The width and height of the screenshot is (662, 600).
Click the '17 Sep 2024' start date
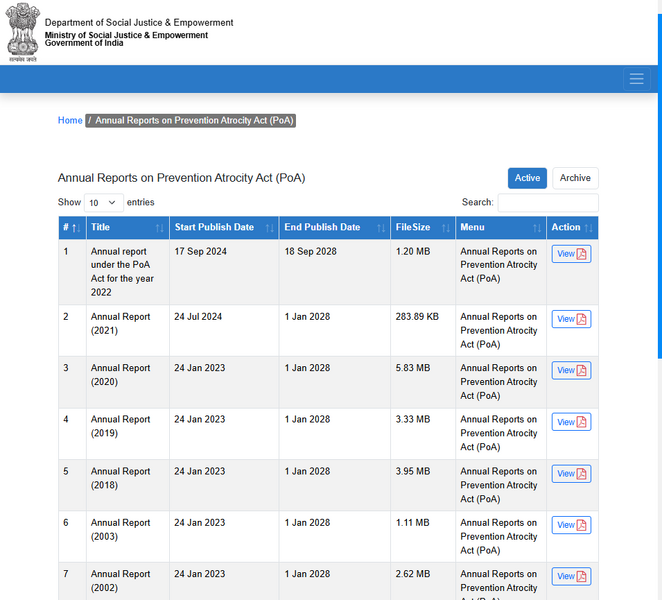pyautogui.click(x=201, y=251)
